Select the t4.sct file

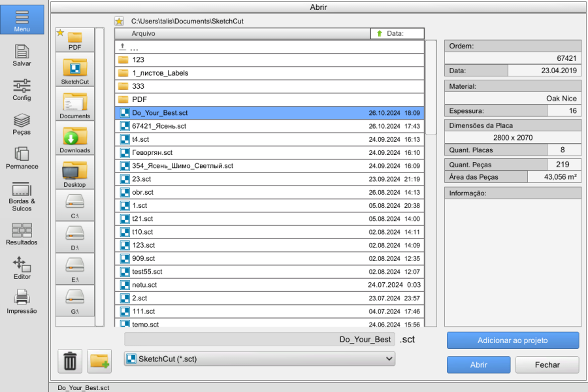[269, 139]
